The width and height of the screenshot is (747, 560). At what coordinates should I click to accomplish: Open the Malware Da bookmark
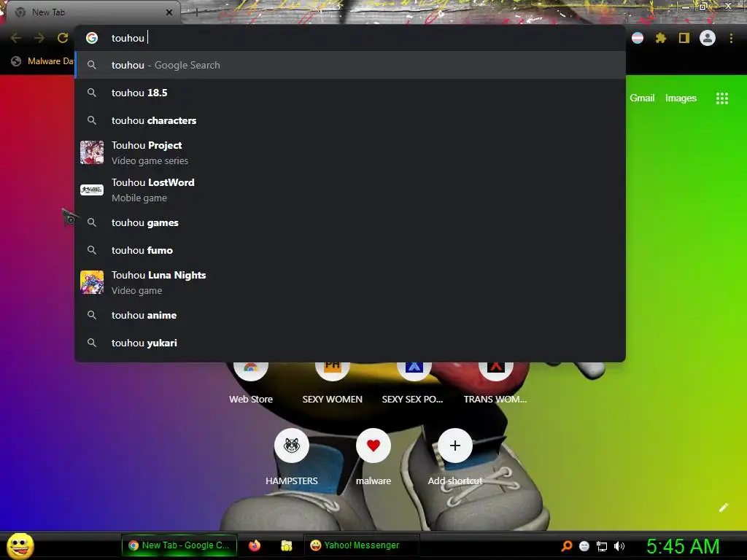[43, 61]
